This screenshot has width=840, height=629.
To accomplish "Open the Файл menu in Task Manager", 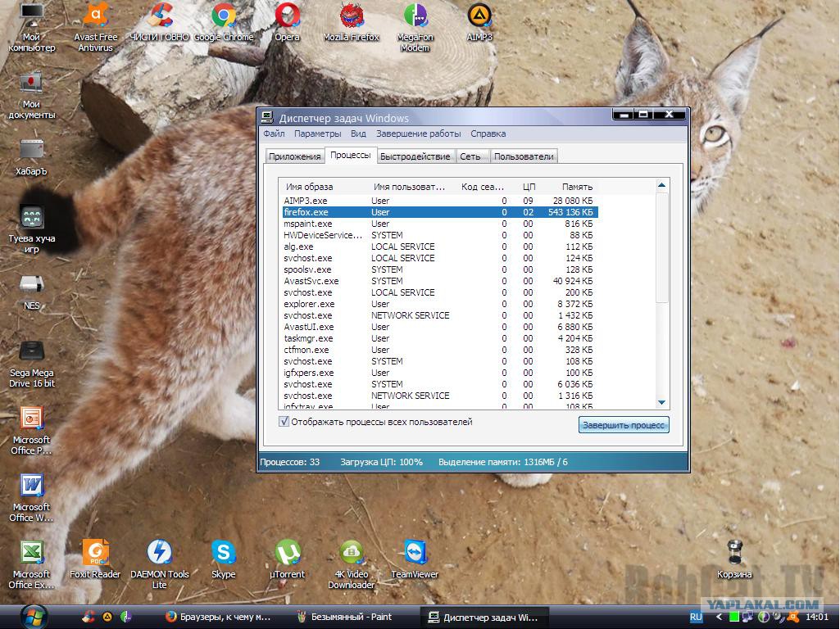I will [x=274, y=133].
